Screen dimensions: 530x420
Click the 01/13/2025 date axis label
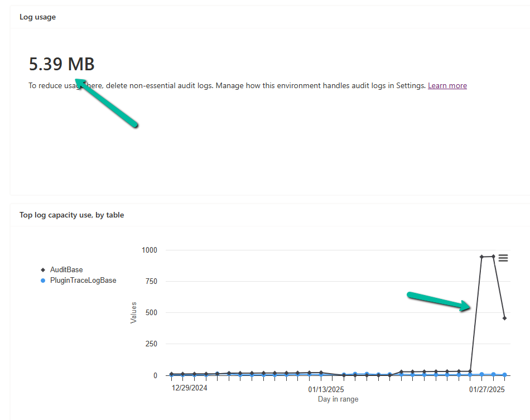(x=326, y=389)
